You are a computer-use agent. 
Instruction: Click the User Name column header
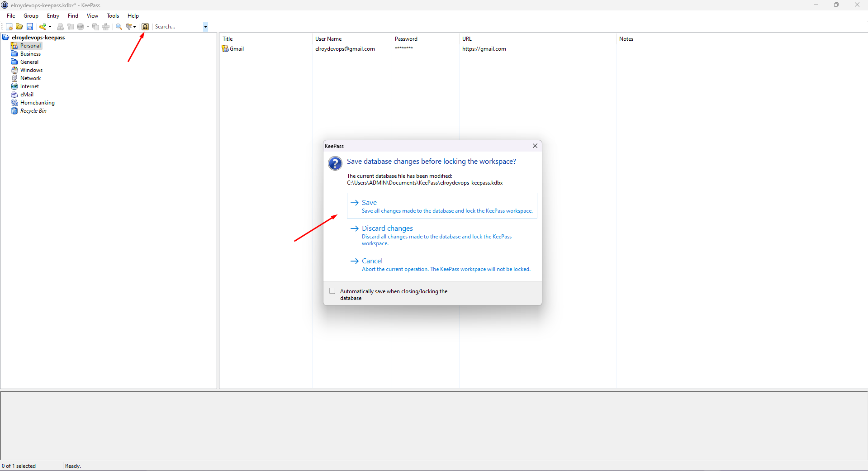point(352,39)
